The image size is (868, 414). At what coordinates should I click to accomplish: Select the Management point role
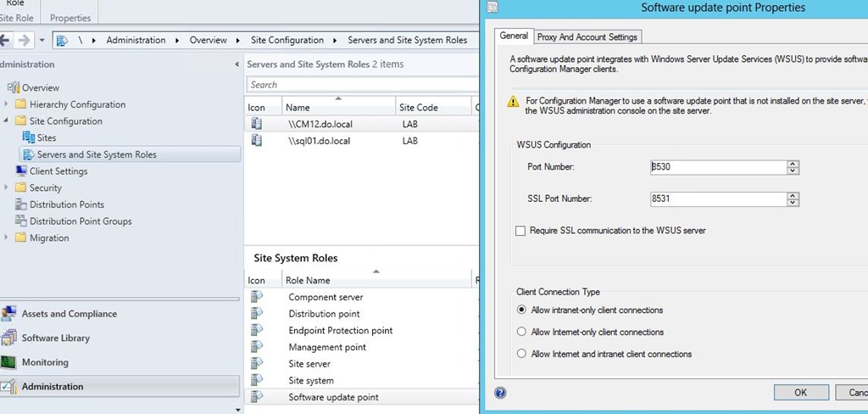click(361, 347)
